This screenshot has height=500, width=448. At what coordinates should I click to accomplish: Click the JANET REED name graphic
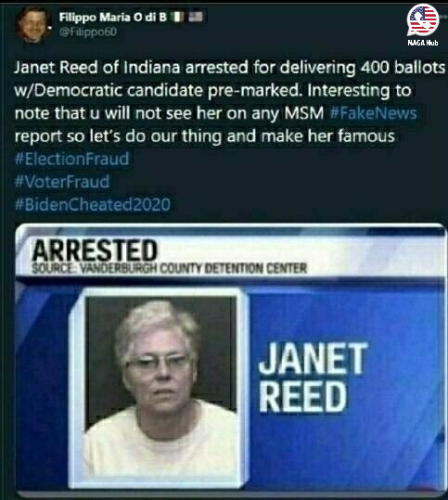point(313,377)
